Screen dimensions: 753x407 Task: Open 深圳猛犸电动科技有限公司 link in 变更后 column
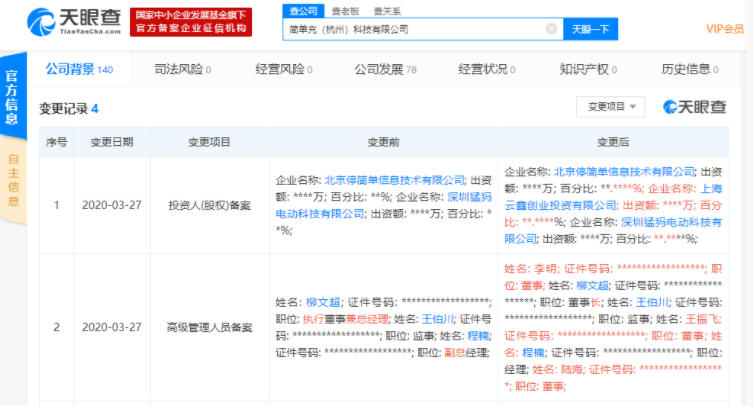[613, 231]
